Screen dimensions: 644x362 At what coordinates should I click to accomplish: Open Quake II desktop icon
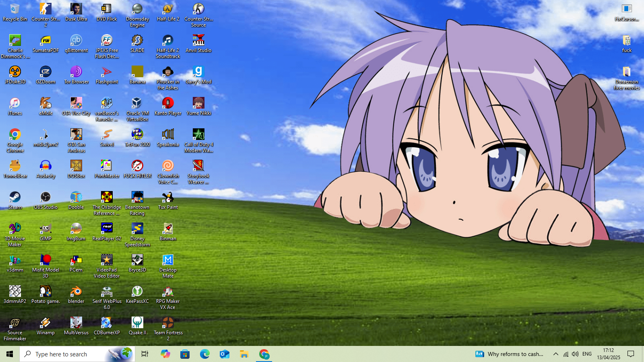(137, 326)
